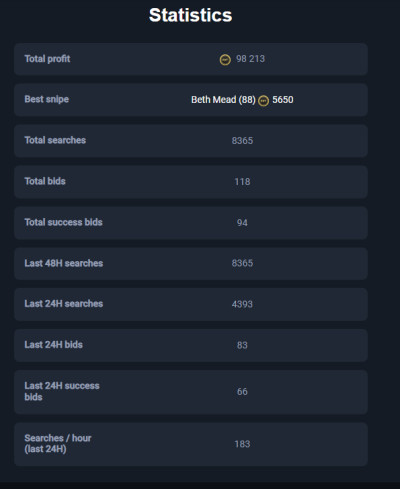Click the Total profit label
The image size is (400, 489).
47,59
